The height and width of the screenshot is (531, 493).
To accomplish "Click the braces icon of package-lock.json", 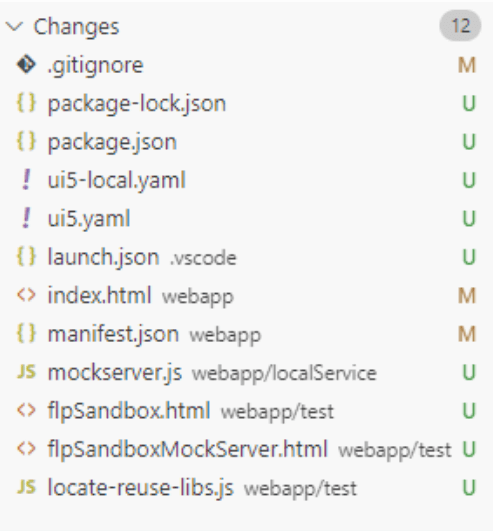I will click(x=26, y=103).
